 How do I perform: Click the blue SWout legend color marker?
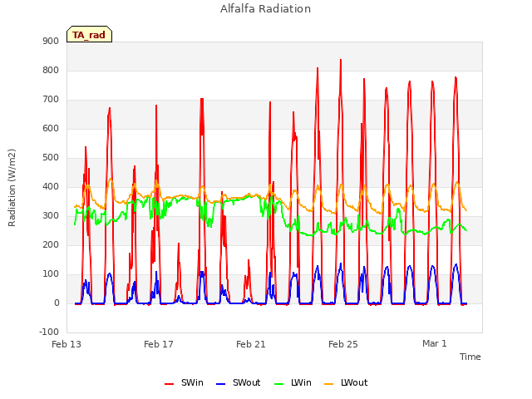coord(220,384)
